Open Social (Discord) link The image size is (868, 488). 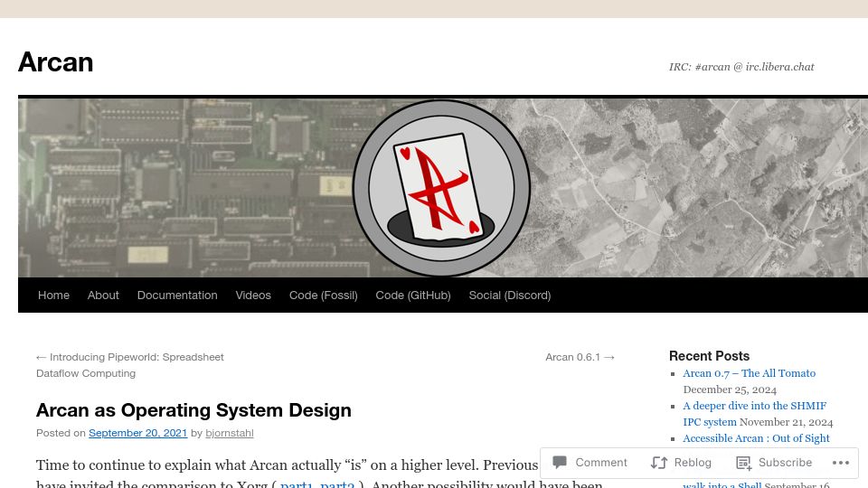click(510, 296)
